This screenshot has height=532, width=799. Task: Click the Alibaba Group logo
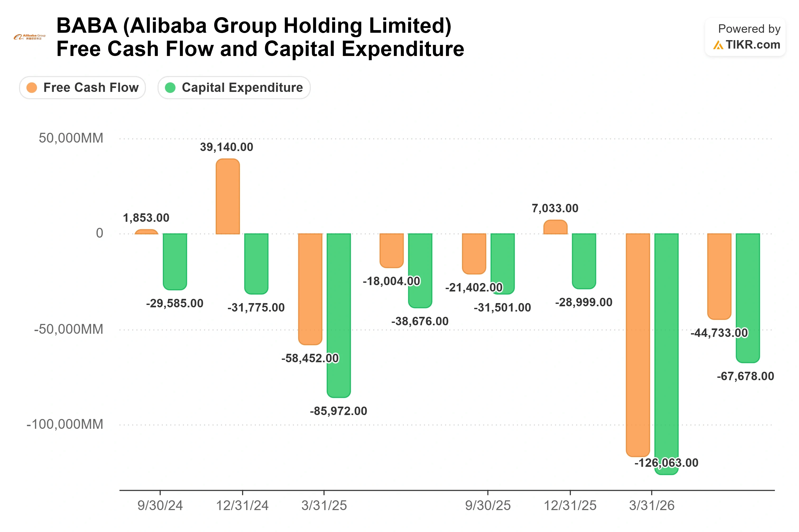click(x=30, y=37)
